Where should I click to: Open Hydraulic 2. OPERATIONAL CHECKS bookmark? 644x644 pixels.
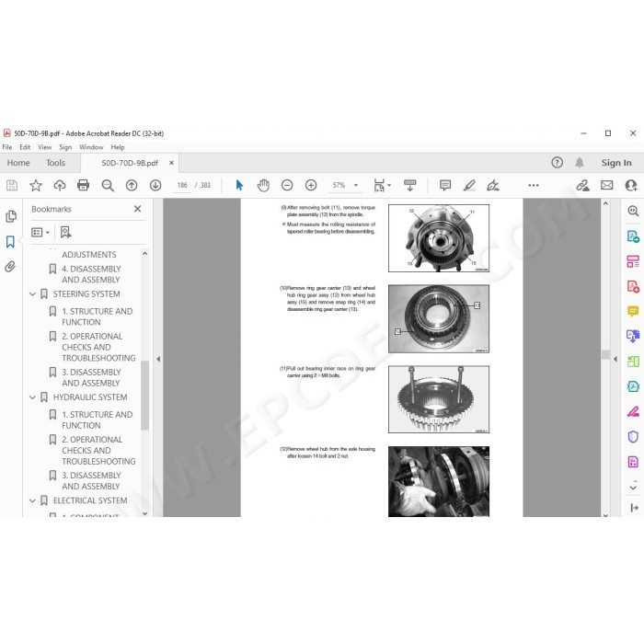pos(98,450)
